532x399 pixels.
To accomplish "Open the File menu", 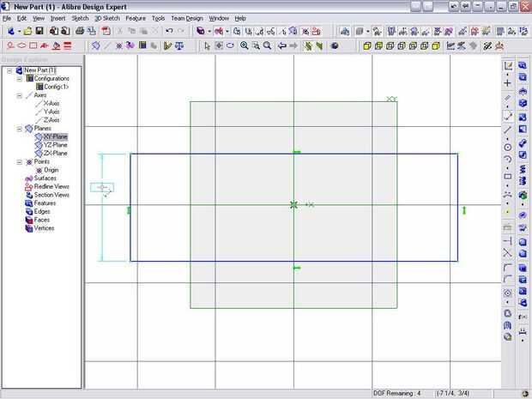I will (7, 18).
